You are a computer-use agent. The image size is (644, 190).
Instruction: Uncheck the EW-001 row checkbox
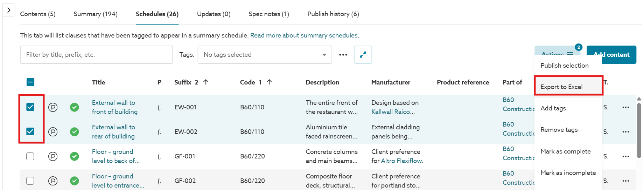[30, 107]
